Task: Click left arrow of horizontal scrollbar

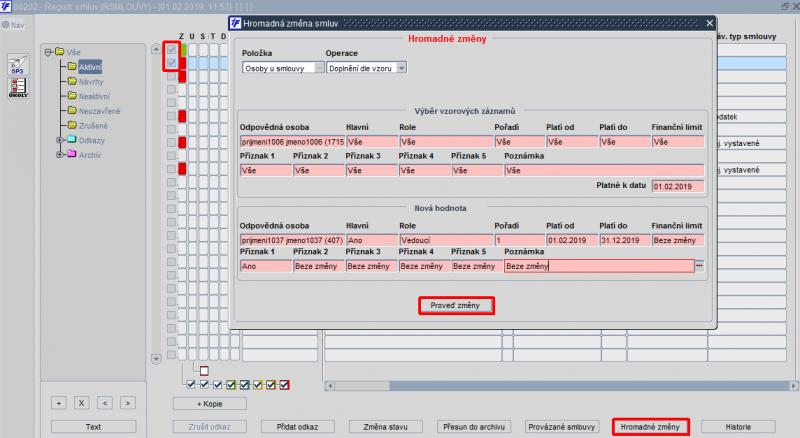Action: [330, 386]
